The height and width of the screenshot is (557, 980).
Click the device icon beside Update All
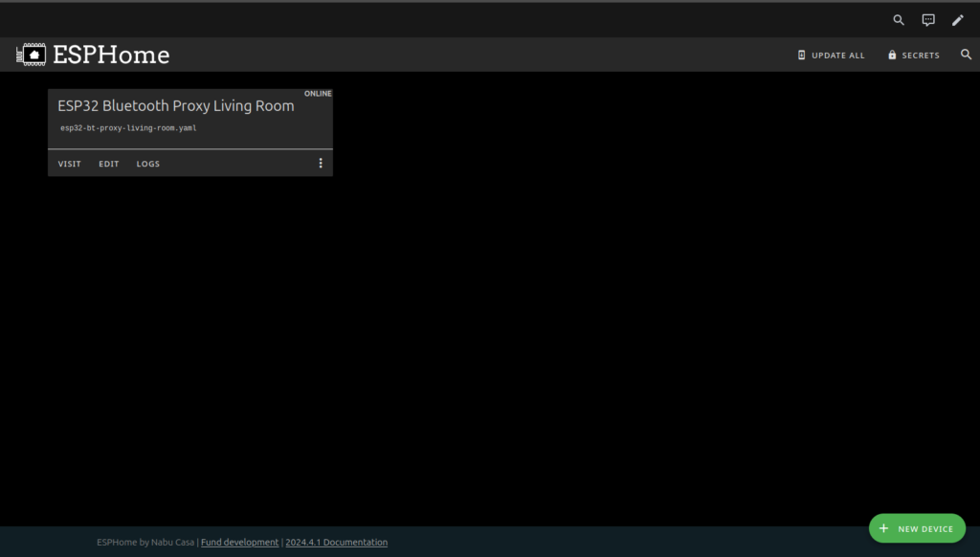pos(802,56)
